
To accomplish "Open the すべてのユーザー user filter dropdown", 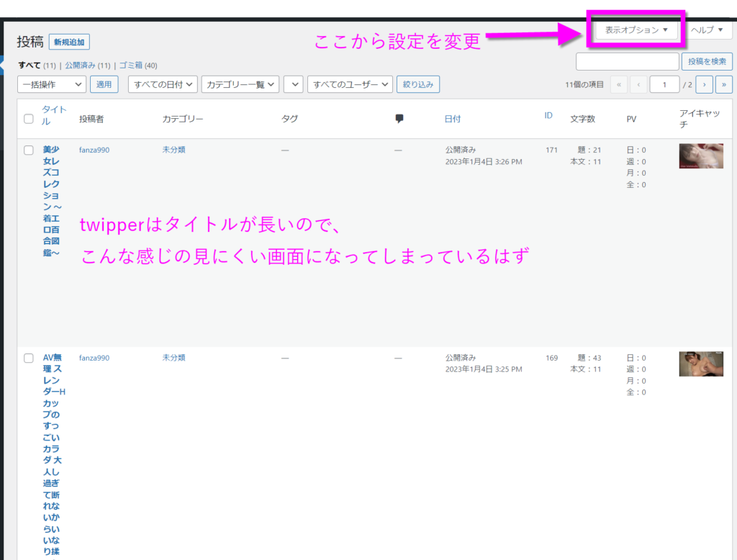I will pyautogui.click(x=350, y=85).
